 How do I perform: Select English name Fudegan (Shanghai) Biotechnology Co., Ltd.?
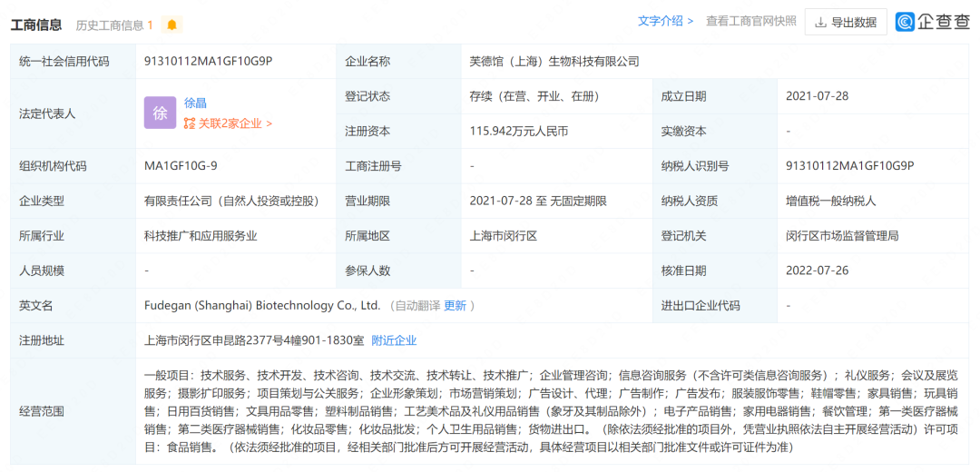[x=262, y=306]
